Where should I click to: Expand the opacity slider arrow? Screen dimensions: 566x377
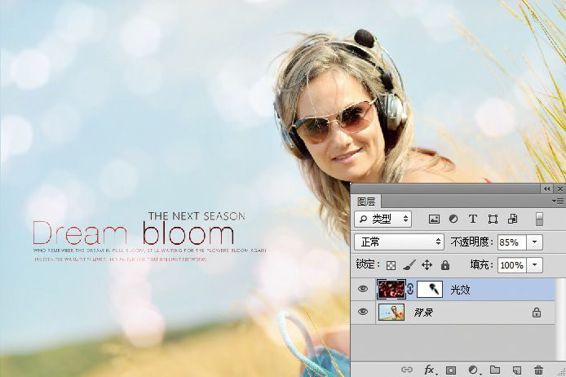tap(535, 242)
